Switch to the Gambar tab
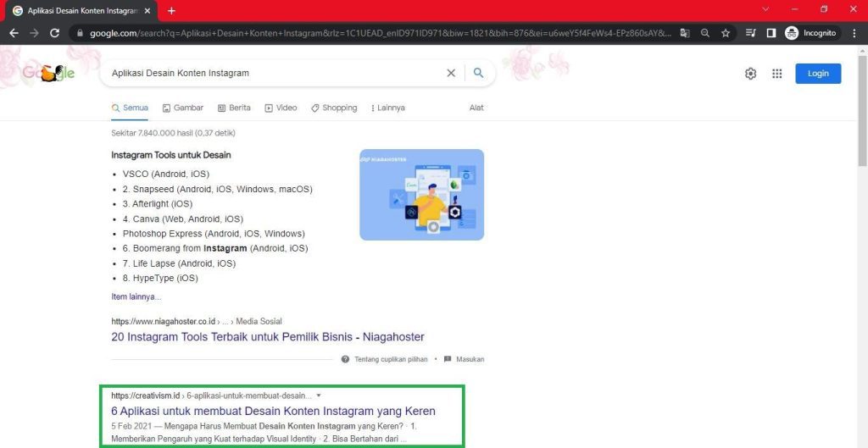Image resolution: width=868 pixels, height=448 pixels. click(x=183, y=108)
